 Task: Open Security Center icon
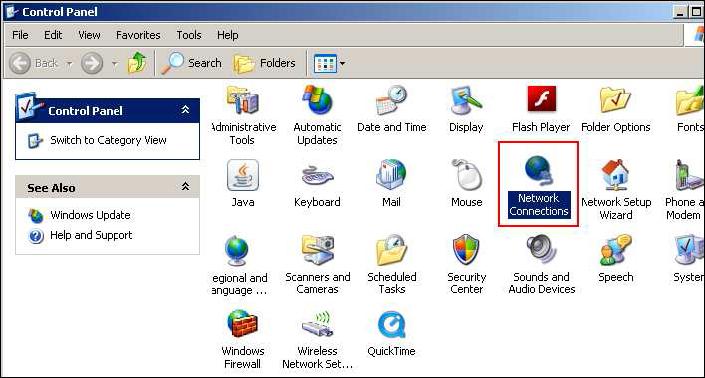tap(466, 264)
